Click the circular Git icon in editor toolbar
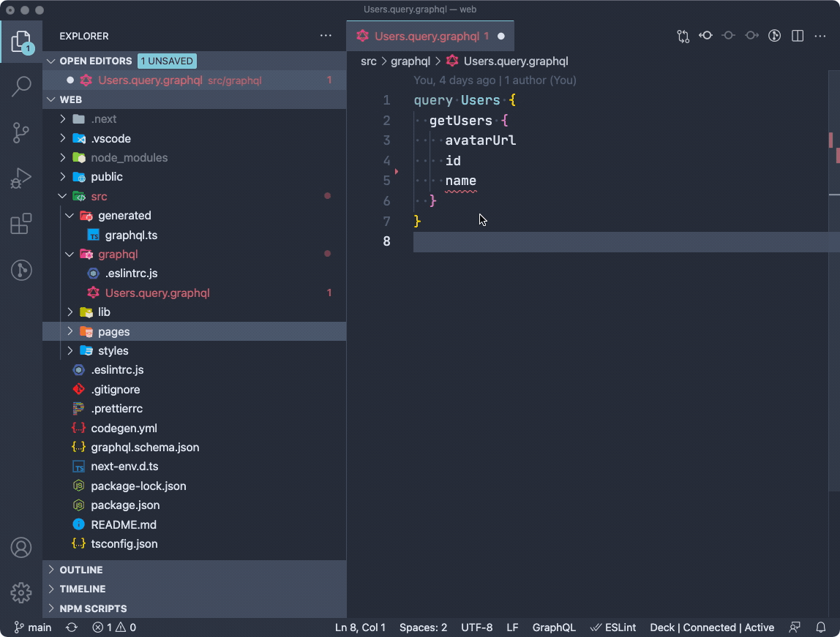 pos(775,36)
